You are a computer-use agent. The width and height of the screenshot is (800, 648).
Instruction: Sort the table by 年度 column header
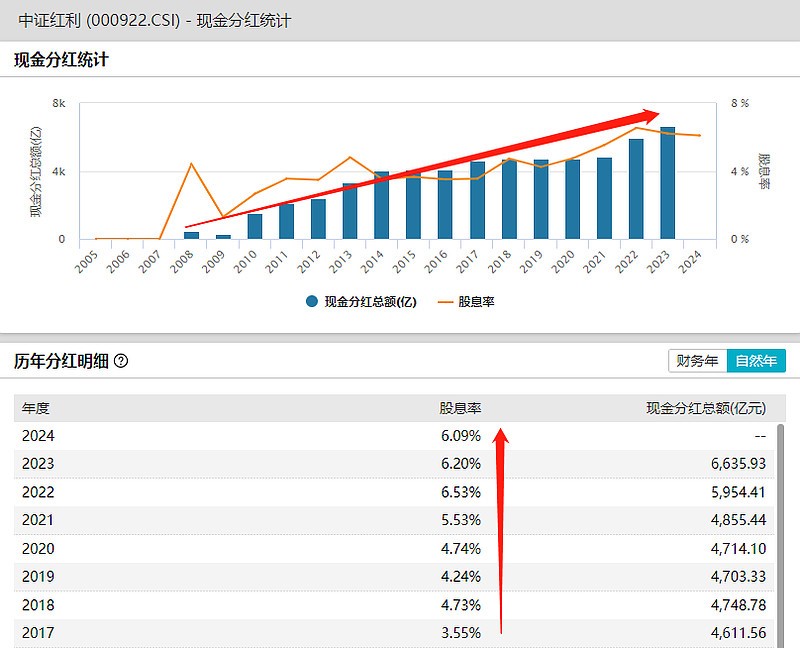point(36,408)
